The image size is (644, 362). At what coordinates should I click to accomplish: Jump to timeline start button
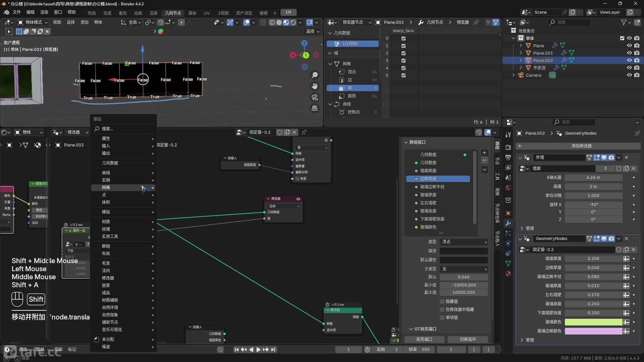[236, 350]
